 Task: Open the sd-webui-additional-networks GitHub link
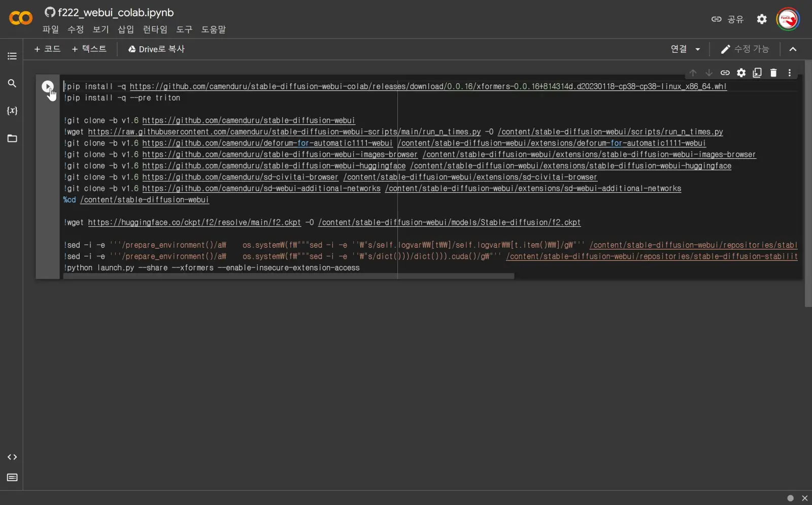pyautogui.click(x=261, y=188)
